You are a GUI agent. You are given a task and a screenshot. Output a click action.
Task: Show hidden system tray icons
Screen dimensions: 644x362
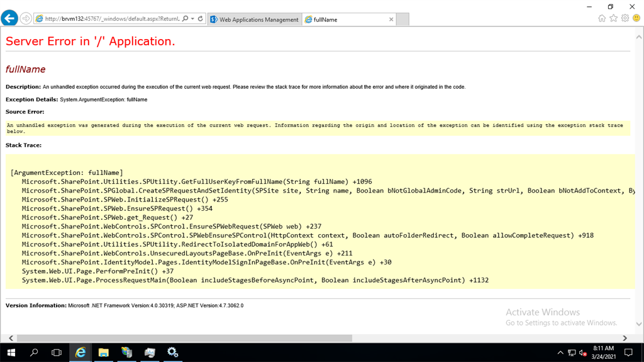click(x=560, y=353)
